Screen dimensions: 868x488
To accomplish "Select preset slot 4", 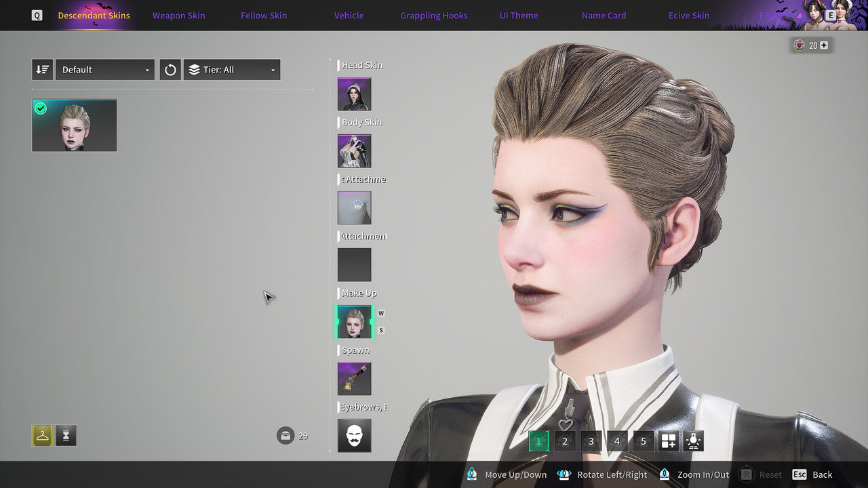I will click(x=617, y=441).
